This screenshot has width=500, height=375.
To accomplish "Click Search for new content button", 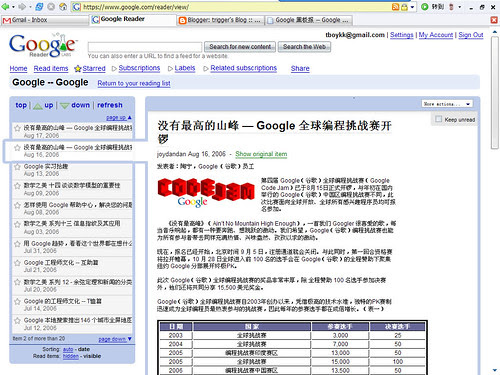I will [240, 47].
